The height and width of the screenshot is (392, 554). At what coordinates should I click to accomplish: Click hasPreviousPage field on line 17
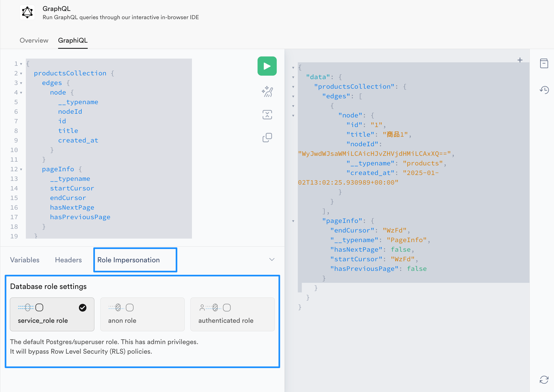click(80, 217)
